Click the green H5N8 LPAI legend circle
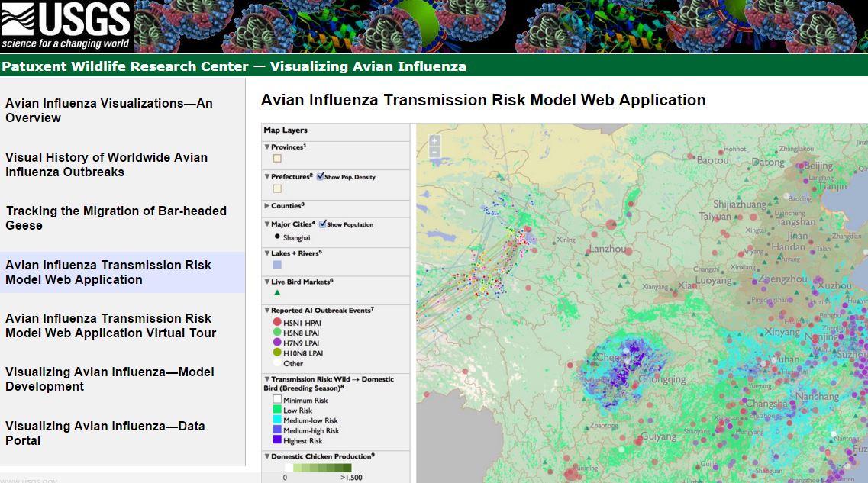 pyautogui.click(x=276, y=333)
